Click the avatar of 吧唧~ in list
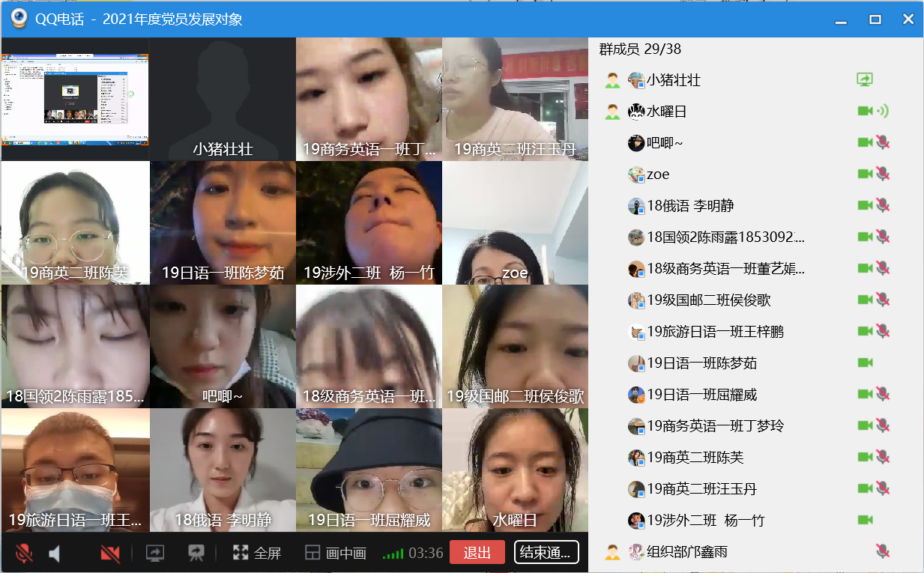This screenshot has width=924, height=573. [636, 143]
